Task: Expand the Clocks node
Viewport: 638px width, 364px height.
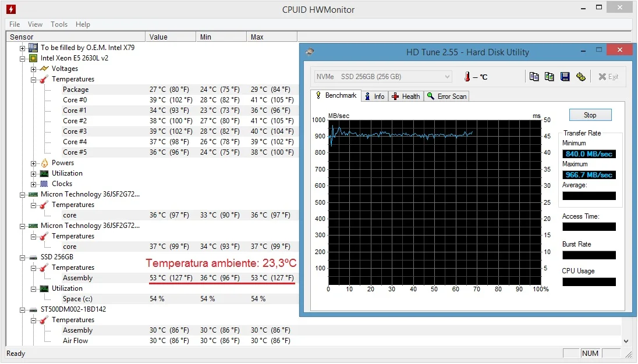Action: point(33,184)
